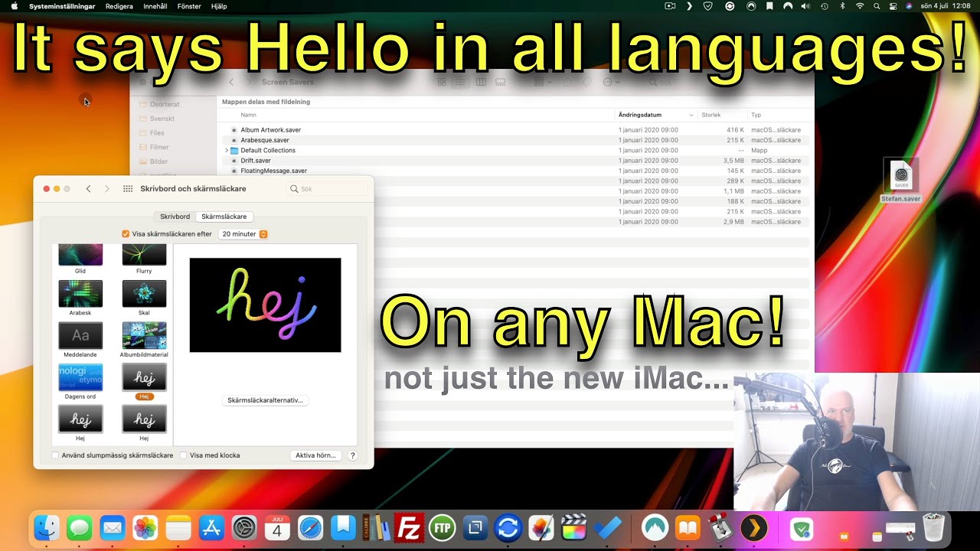Viewport: 980px width, 551px height.
Task: Open help with the question mark button
Action: [x=353, y=455]
